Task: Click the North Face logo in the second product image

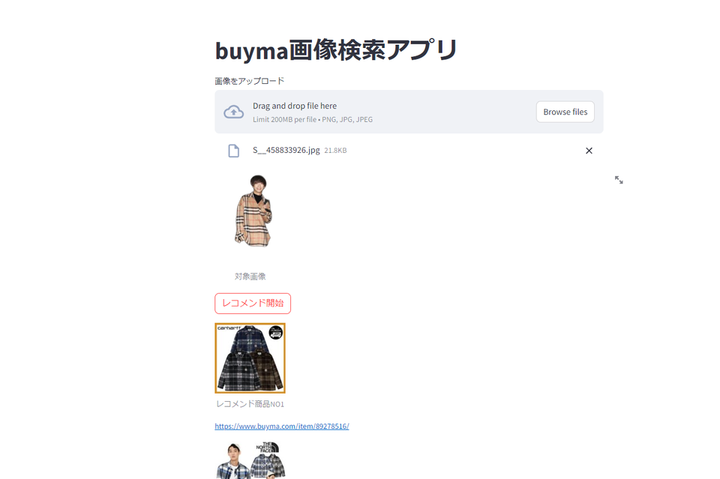Action: 267,447
